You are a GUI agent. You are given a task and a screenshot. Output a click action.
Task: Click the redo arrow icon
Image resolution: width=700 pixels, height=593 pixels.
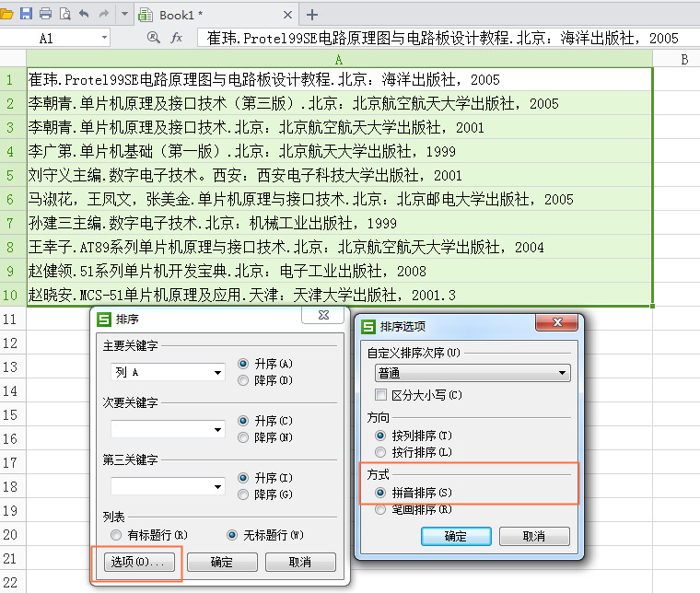[104, 14]
